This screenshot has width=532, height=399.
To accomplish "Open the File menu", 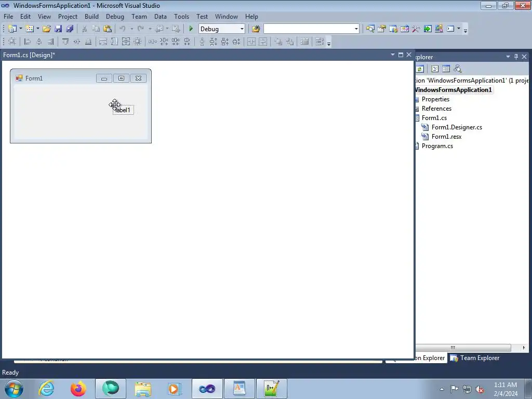I will point(8,16).
